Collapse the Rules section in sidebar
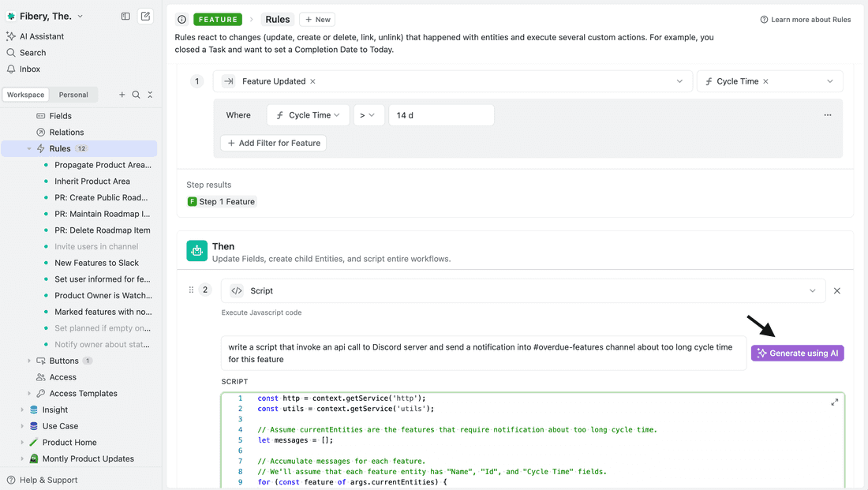This screenshot has height=490, width=868. tap(29, 148)
